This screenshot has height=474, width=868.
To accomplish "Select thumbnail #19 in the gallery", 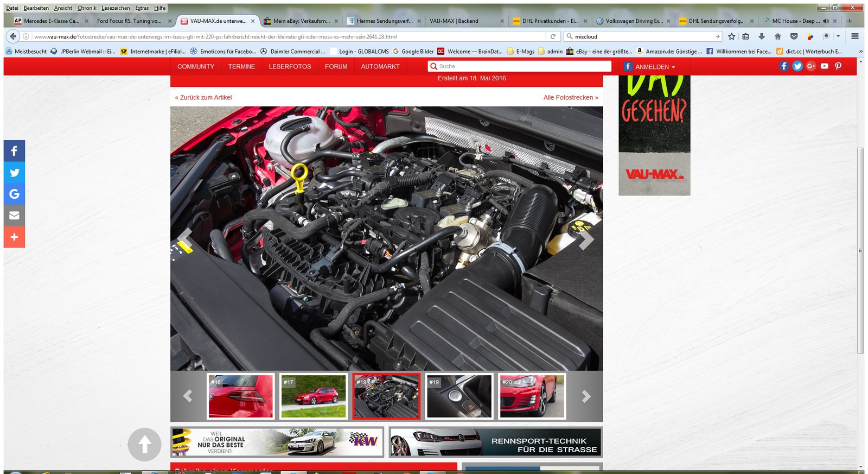I will click(459, 396).
